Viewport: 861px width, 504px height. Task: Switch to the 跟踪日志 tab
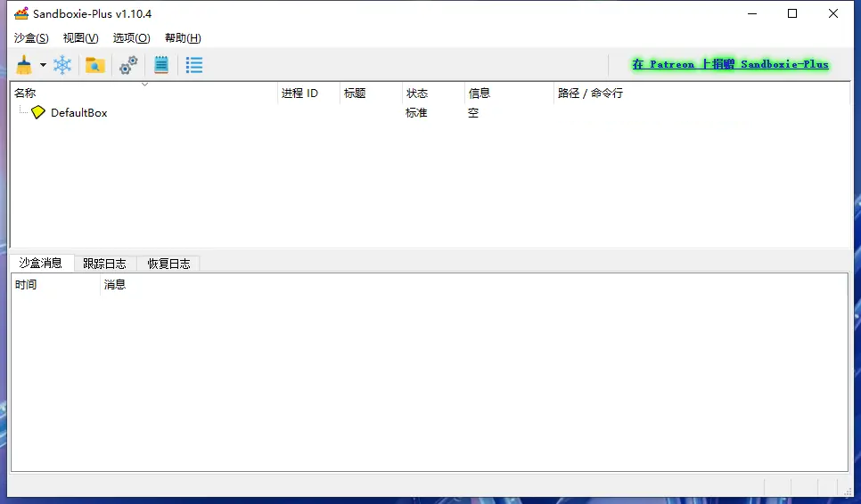tap(104, 264)
